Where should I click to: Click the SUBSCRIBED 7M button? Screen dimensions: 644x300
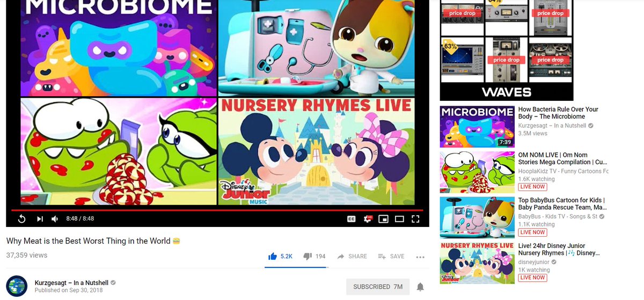tap(378, 287)
